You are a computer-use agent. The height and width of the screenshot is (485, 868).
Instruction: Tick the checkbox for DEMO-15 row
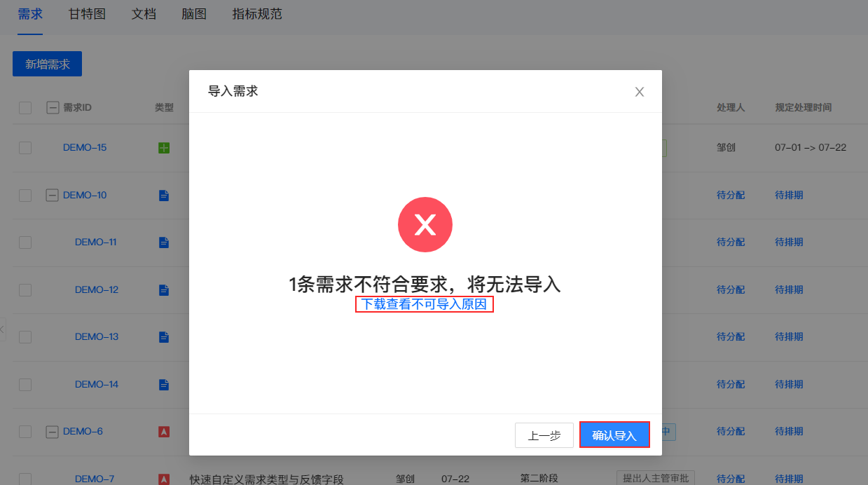25,148
